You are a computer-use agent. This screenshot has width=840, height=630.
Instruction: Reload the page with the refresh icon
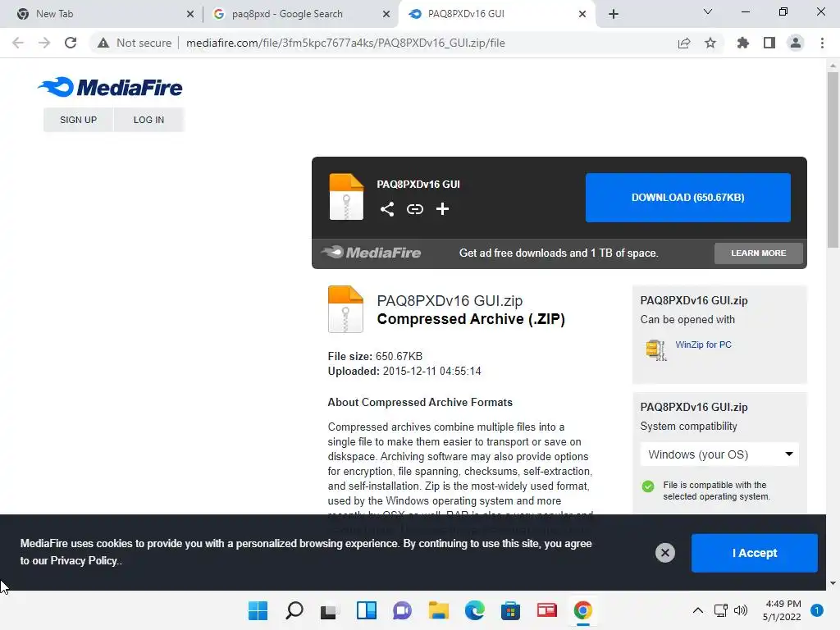point(71,43)
